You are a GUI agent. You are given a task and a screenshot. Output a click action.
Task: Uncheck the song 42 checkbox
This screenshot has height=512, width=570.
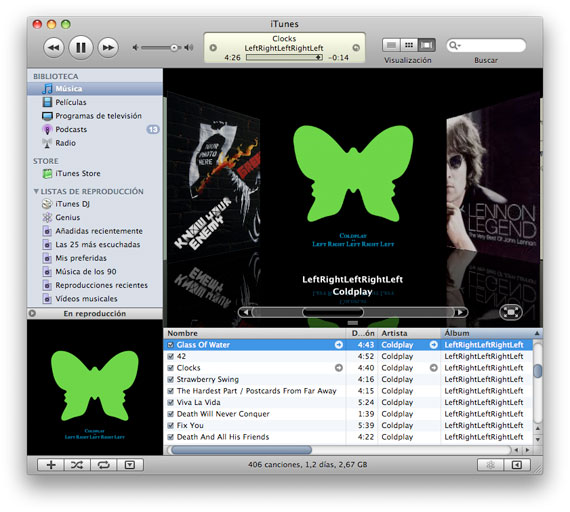(170, 356)
